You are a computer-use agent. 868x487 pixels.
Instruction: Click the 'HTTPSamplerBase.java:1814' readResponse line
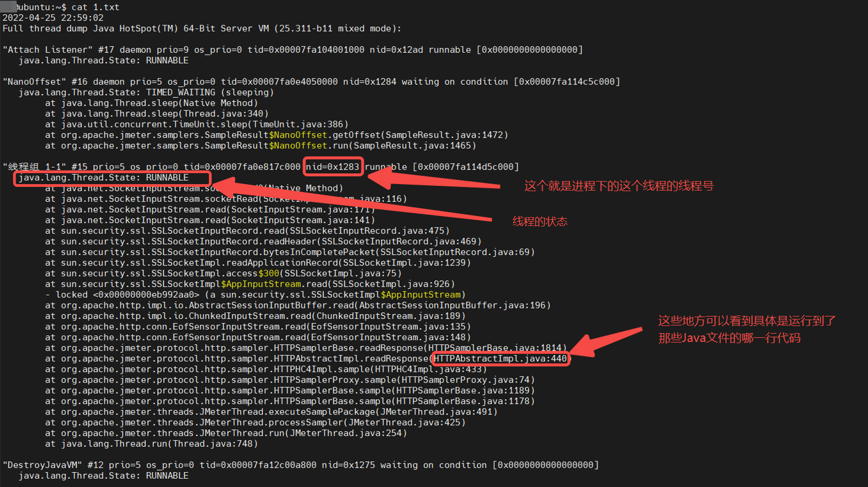pyautogui.click(x=306, y=348)
